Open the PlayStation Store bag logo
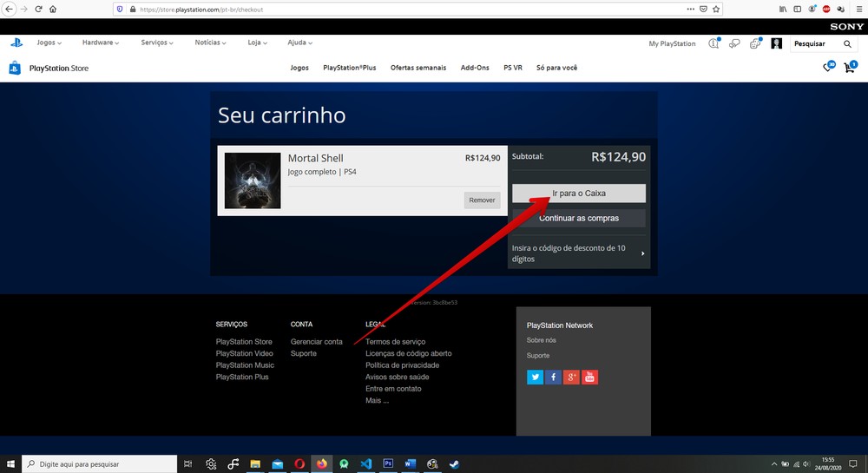Viewport: 868px width, 473px height. pos(15,68)
